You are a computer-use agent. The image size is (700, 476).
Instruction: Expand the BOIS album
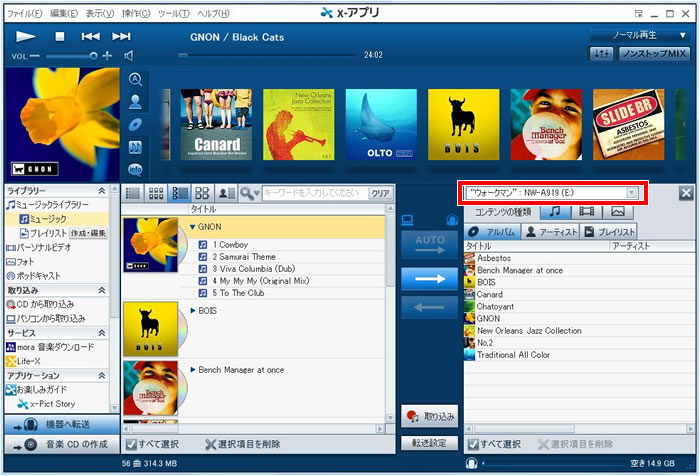coord(192,312)
